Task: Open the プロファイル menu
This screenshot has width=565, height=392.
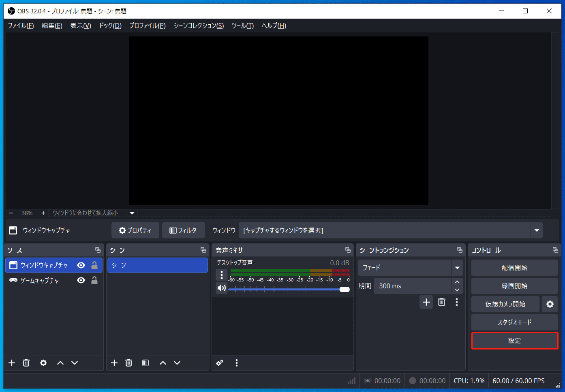Action: pyautogui.click(x=148, y=26)
